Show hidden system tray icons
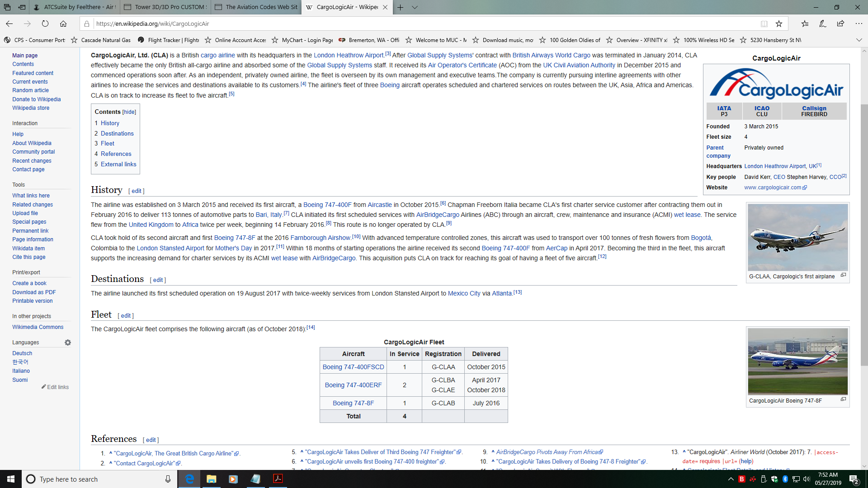868x488 pixels. (x=731, y=479)
